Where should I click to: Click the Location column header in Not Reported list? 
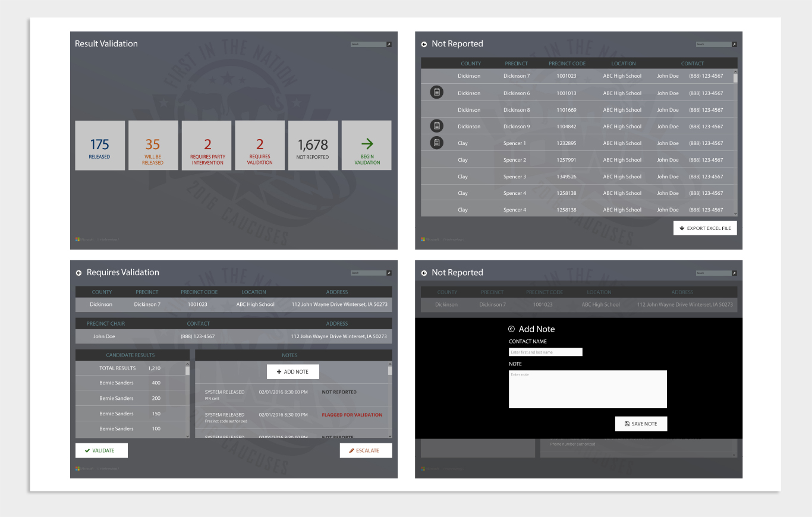pyautogui.click(x=624, y=64)
